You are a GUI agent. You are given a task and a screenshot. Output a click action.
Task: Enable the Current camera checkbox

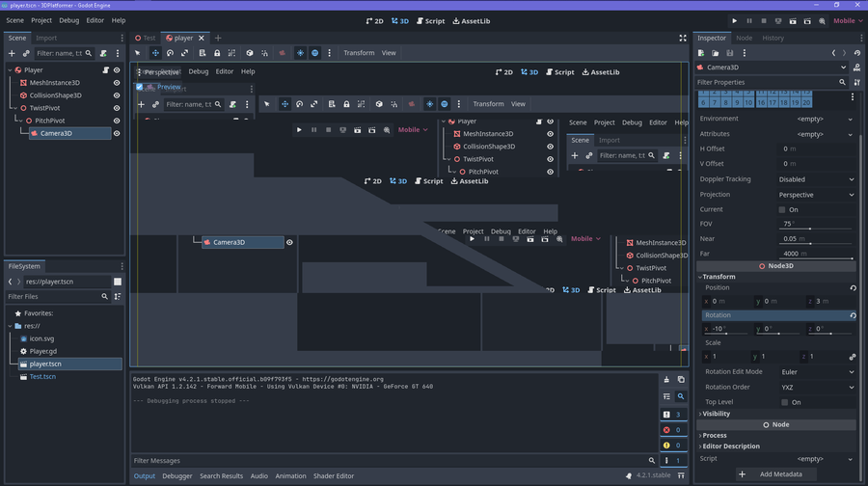tap(782, 210)
